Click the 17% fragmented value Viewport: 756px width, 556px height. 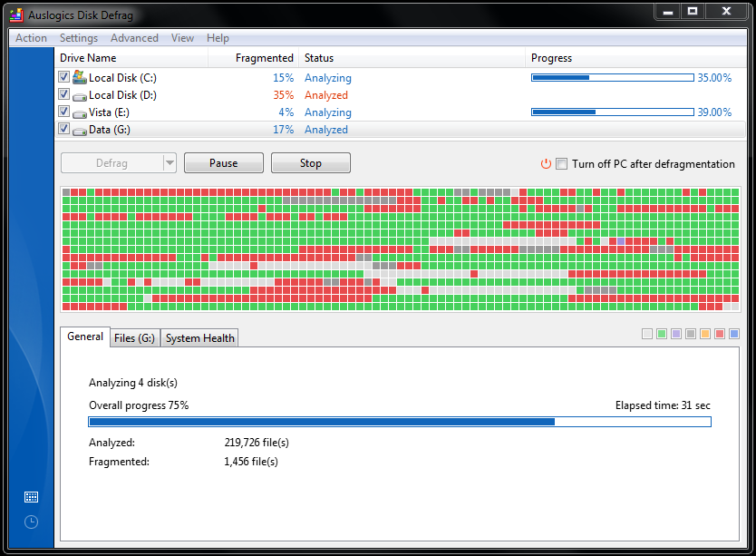[x=284, y=130]
